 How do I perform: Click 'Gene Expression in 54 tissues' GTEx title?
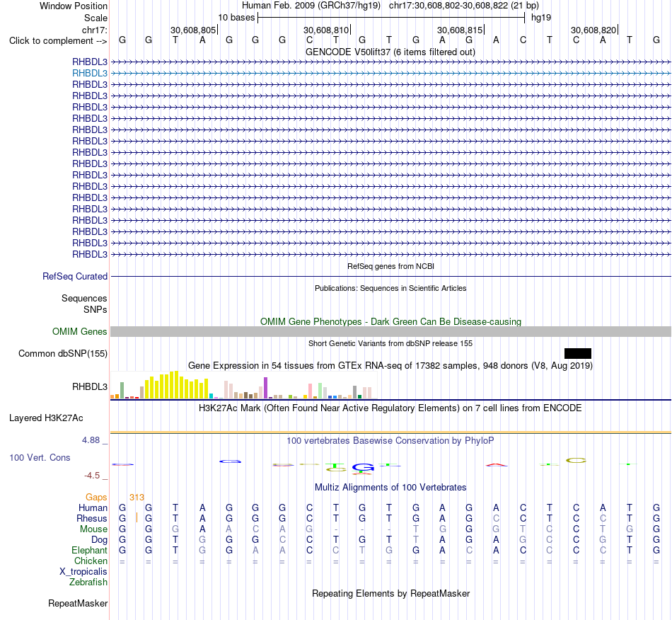[x=390, y=366]
